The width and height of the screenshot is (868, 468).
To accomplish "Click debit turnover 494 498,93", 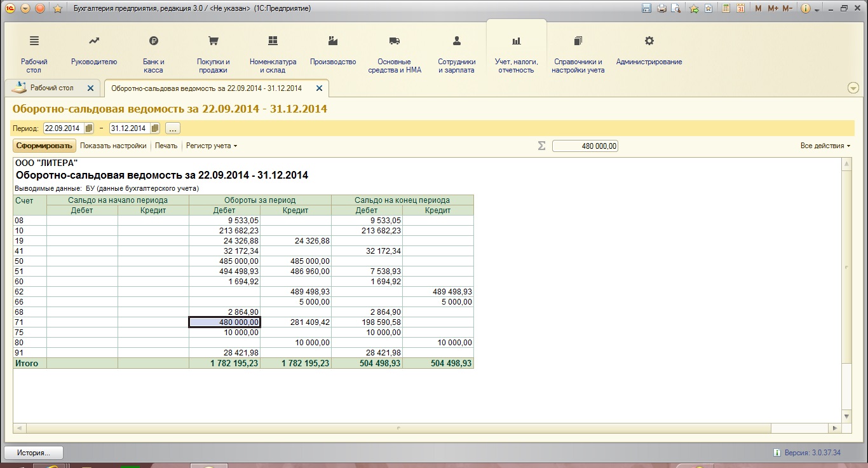I will tap(224, 272).
